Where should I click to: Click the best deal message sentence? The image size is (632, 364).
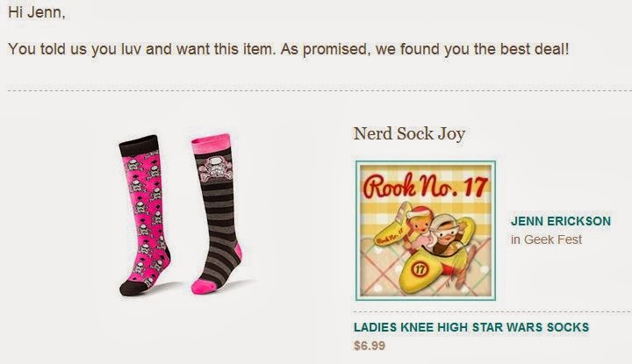click(x=288, y=49)
